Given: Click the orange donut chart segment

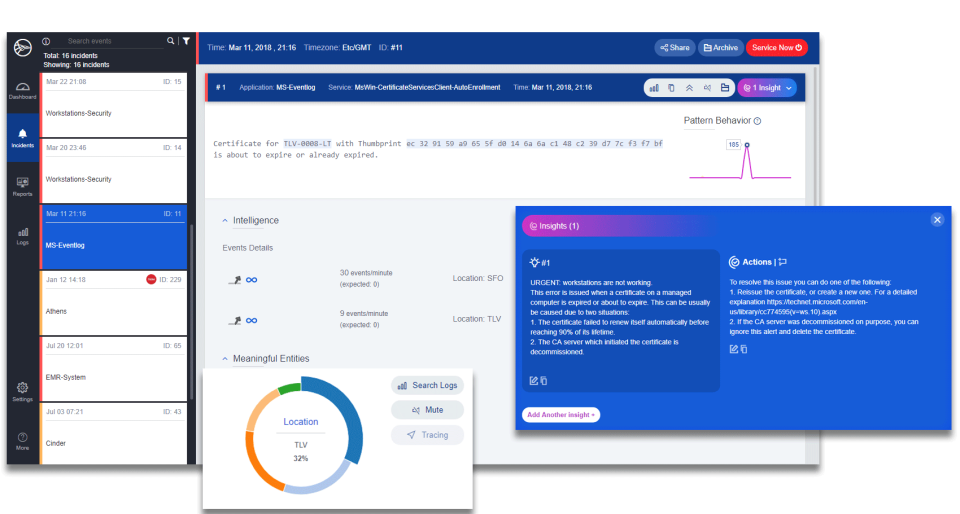Looking at the screenshot, I should click(259, 462).
